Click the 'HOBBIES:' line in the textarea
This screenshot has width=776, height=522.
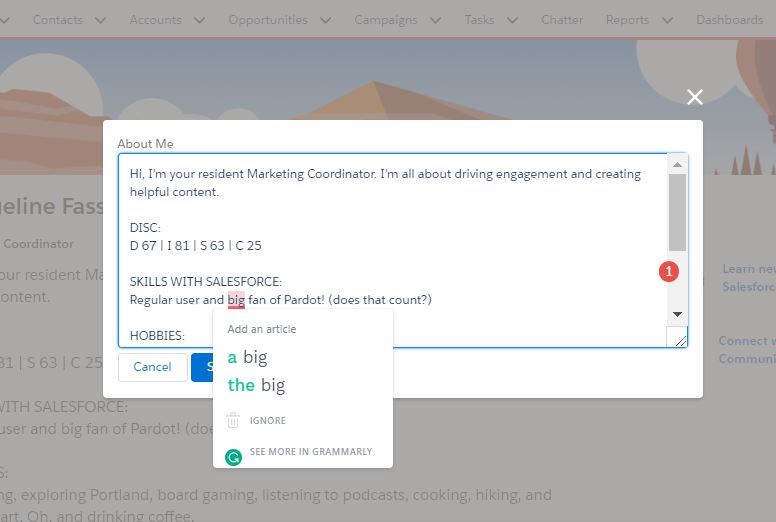pyautogui.click(x=157, y=335)
